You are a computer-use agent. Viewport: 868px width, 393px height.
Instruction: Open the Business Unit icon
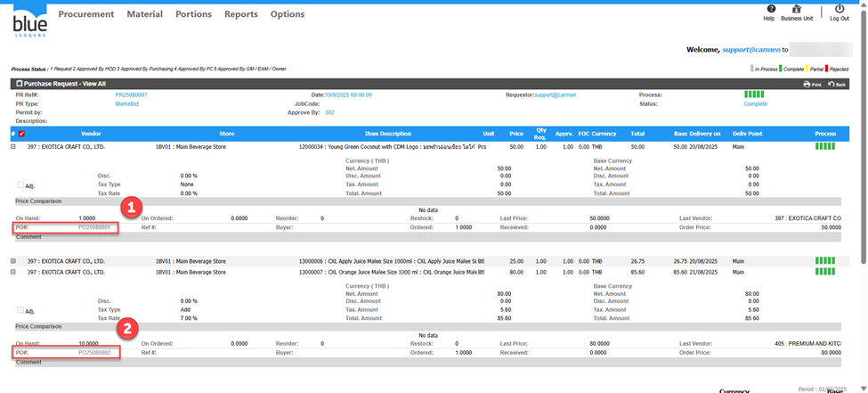click(x=797, y=9)
